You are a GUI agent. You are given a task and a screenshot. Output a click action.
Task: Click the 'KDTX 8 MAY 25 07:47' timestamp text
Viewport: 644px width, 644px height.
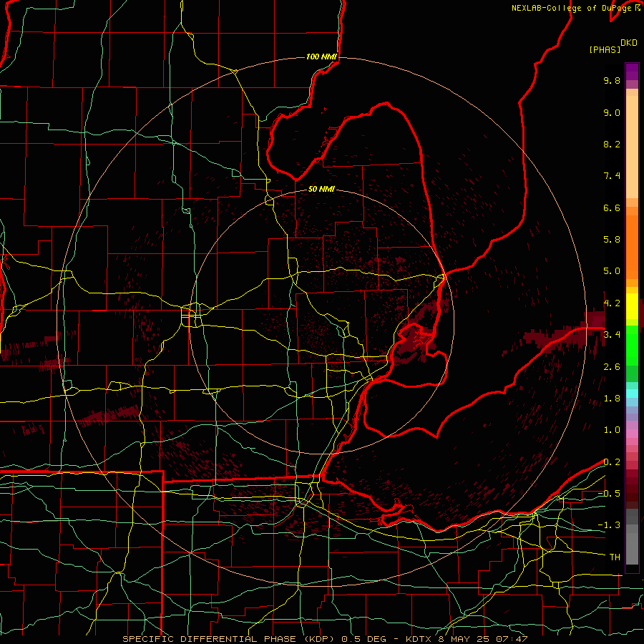point(467,639)
